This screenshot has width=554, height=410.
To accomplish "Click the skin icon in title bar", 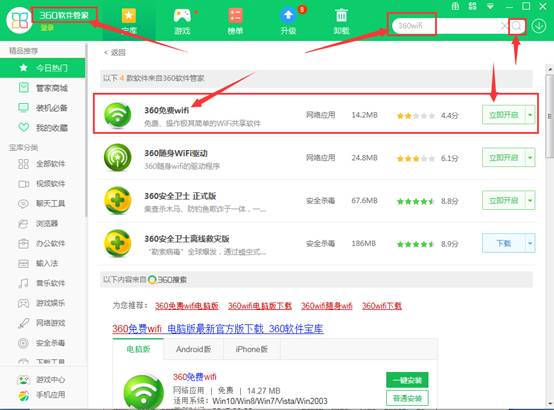I will (x=455, y=6).
